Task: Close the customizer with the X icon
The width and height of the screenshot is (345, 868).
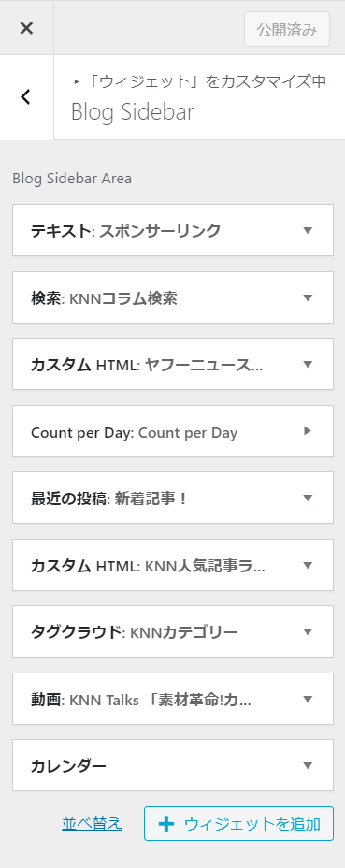Action: (26, 28)
